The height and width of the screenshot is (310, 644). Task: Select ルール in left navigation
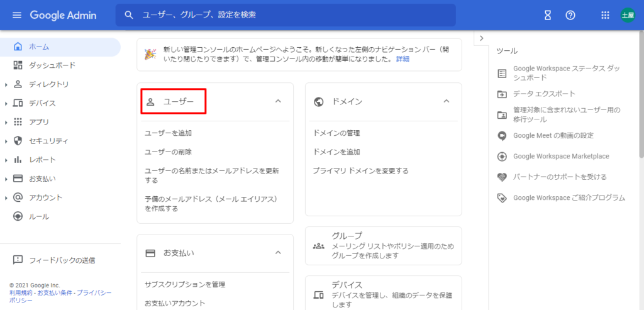(38, 216)
